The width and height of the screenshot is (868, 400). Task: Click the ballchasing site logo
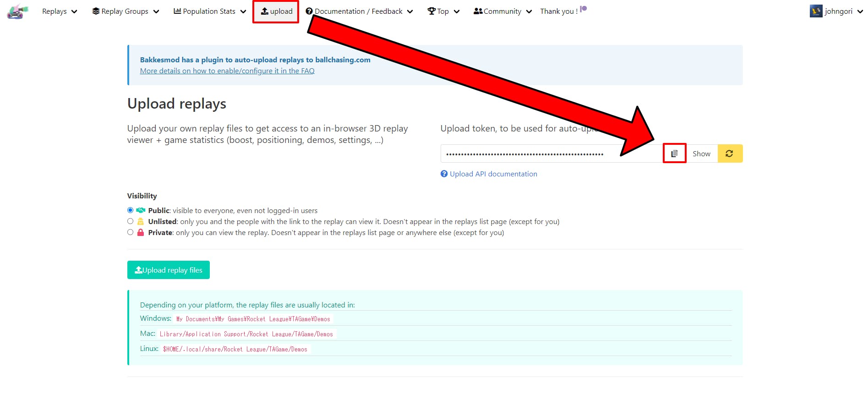tap(17, 11)
